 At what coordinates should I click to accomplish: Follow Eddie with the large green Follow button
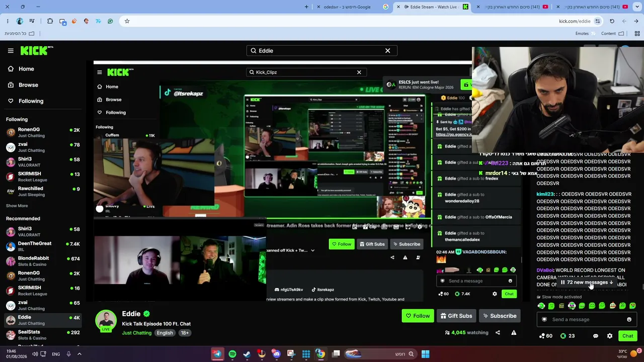pos(418,316)
